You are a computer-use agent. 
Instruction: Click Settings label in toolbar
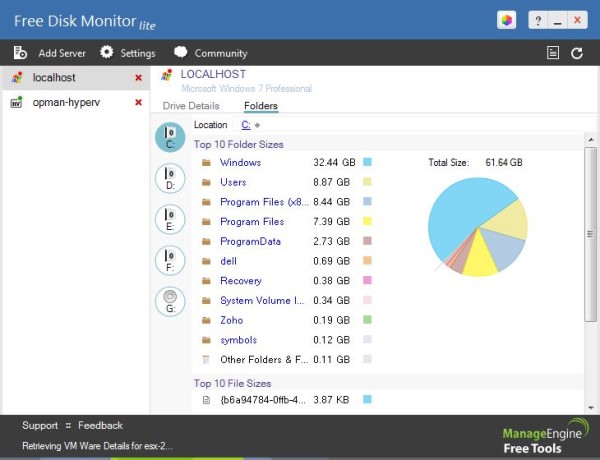138,53
